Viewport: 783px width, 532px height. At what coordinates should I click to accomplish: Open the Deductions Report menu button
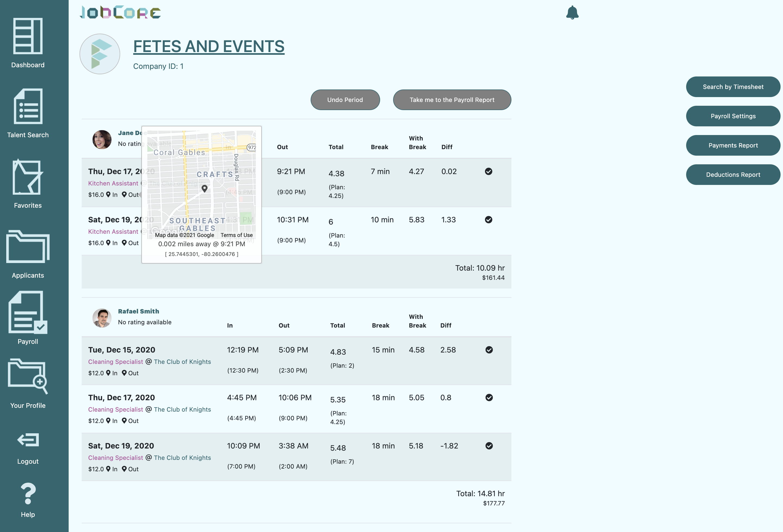733,175
